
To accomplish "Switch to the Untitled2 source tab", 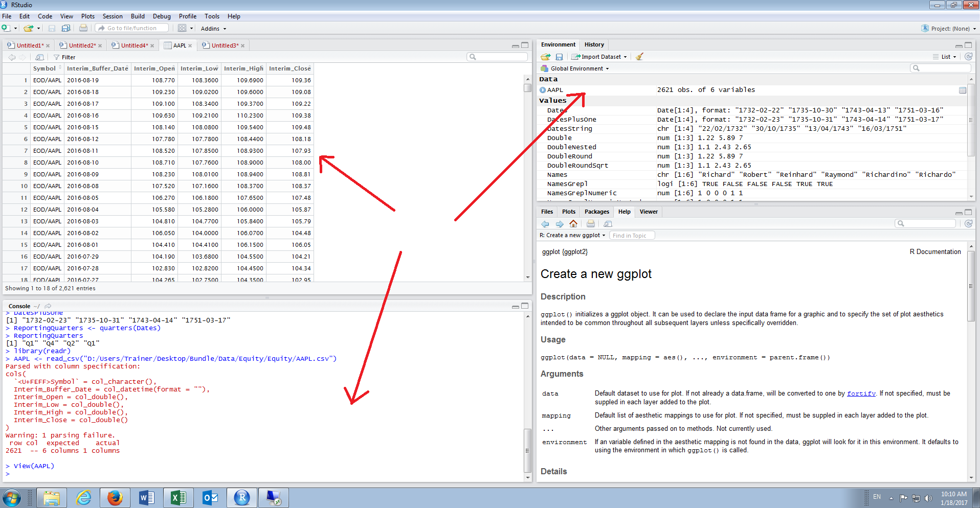I will click(82, 45).
